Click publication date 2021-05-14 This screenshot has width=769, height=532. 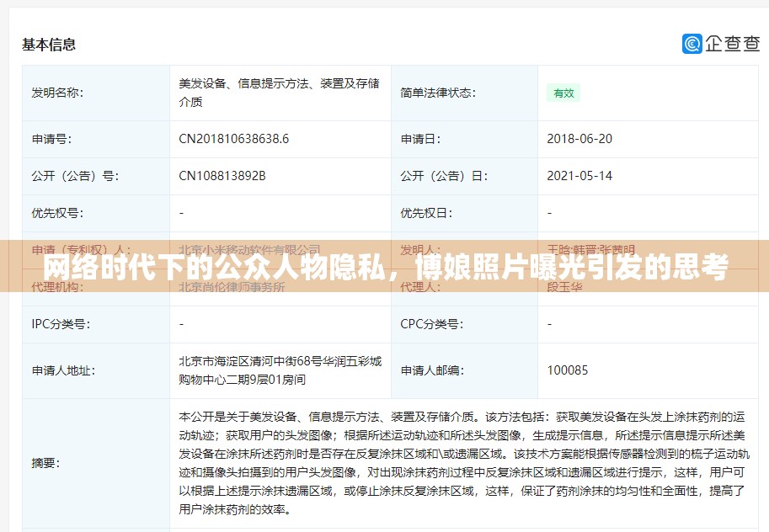click(579, 176)
